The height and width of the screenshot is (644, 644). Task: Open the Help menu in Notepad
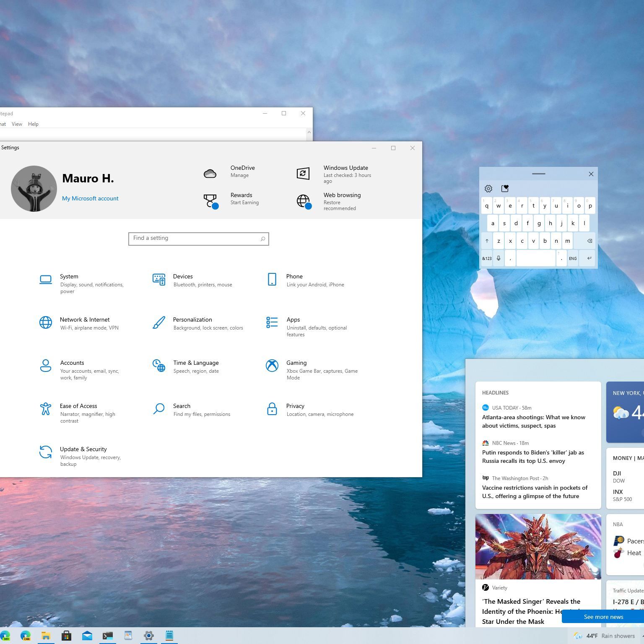click(33, 124)
